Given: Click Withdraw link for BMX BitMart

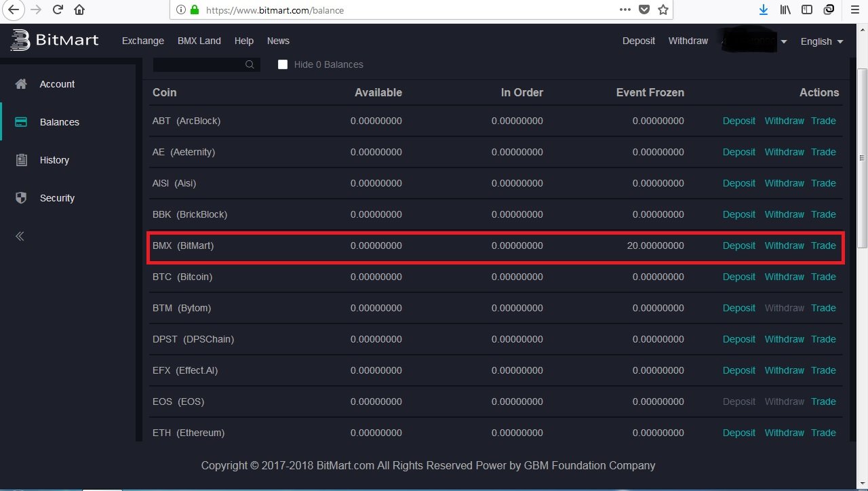Looking at the screenshot, I should [x=785, y=245].
